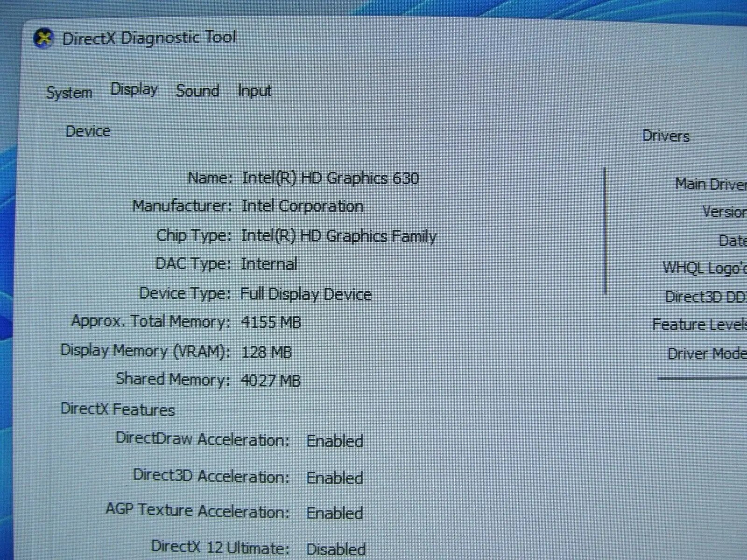Click the 'Manufacturer:' label
The height and width of the screenshot is (560, 747).
(182, 206)
